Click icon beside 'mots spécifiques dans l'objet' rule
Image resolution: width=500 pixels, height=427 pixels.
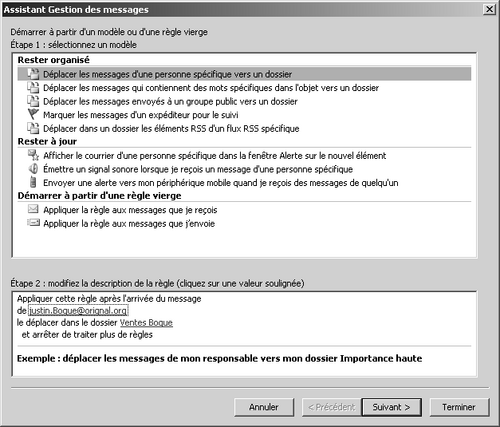click(x=33, y=87)
